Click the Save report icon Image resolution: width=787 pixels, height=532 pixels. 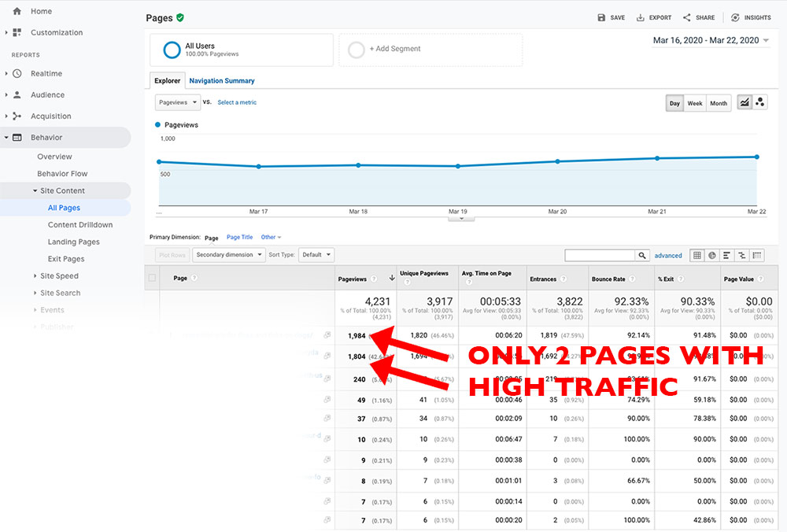click(x=601, y=17)
